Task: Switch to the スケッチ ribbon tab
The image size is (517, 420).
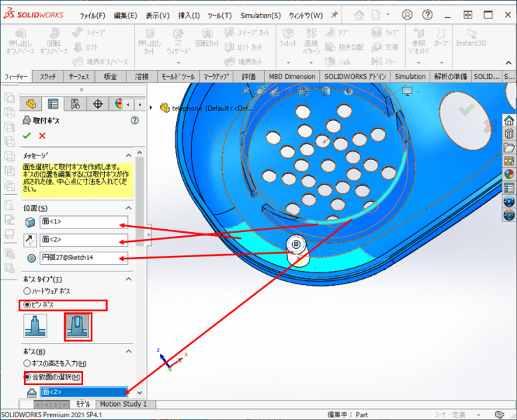Action: click(x=48, y=76)
